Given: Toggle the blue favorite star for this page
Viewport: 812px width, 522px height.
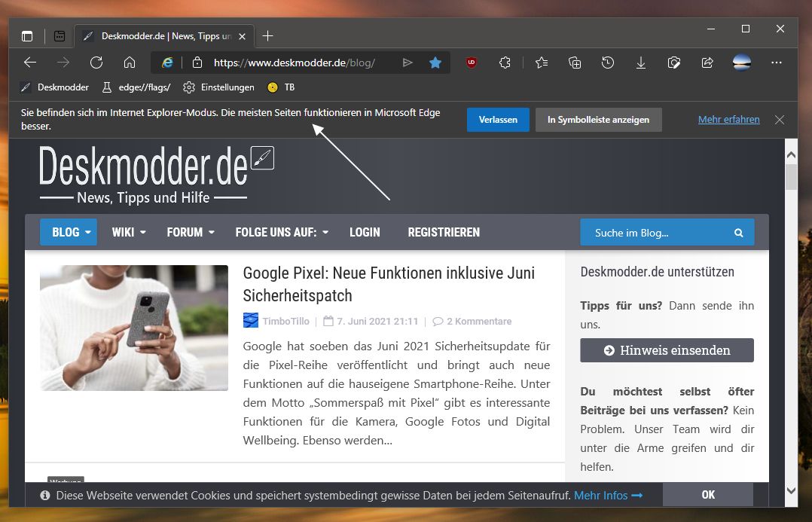Looking at the screenshot, I should coord(435,63).
